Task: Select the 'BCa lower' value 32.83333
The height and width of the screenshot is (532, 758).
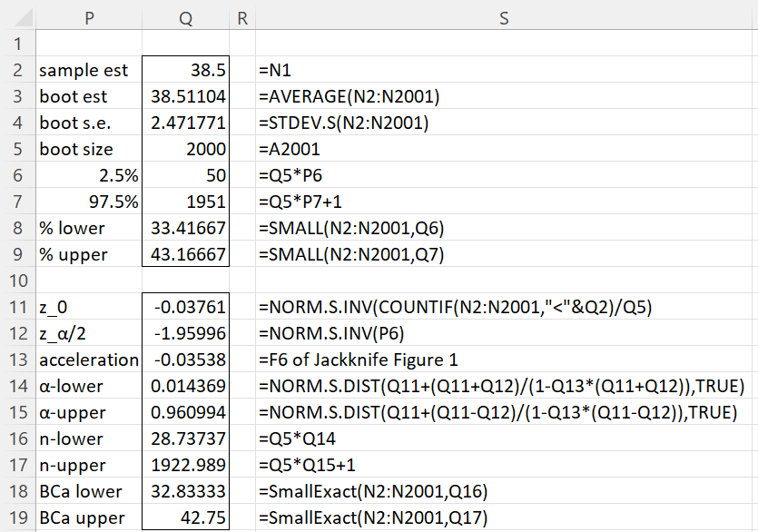Action: pos(185,491)
